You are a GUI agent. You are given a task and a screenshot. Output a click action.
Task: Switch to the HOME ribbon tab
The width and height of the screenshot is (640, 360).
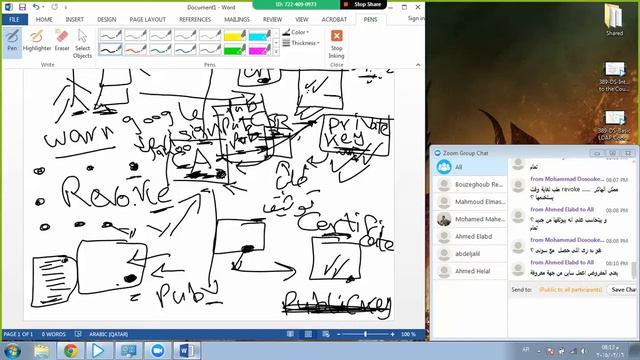click(x=44, y=19)
